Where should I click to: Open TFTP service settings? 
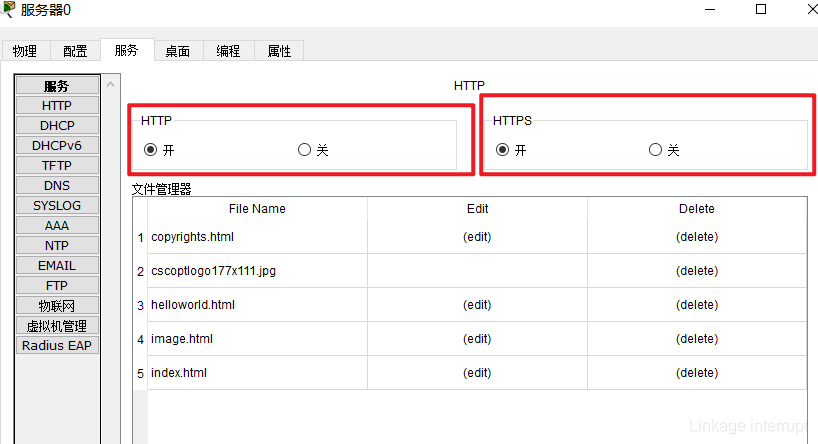pyautogui.click(x=57, y=165)
